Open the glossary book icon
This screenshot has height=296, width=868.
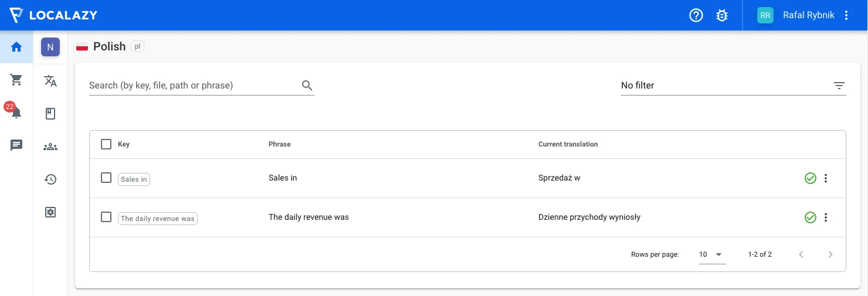50,114
